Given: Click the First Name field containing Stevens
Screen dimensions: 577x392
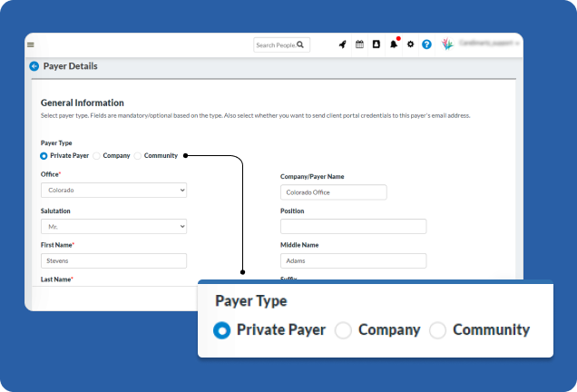Looking at the screenshot, I should [x=113, y=260].
